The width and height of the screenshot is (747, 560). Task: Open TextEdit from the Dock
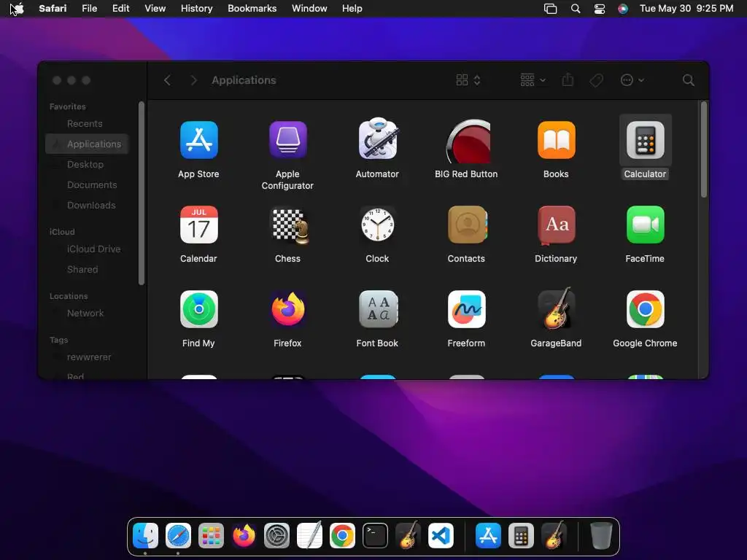(x=309, y=535)
